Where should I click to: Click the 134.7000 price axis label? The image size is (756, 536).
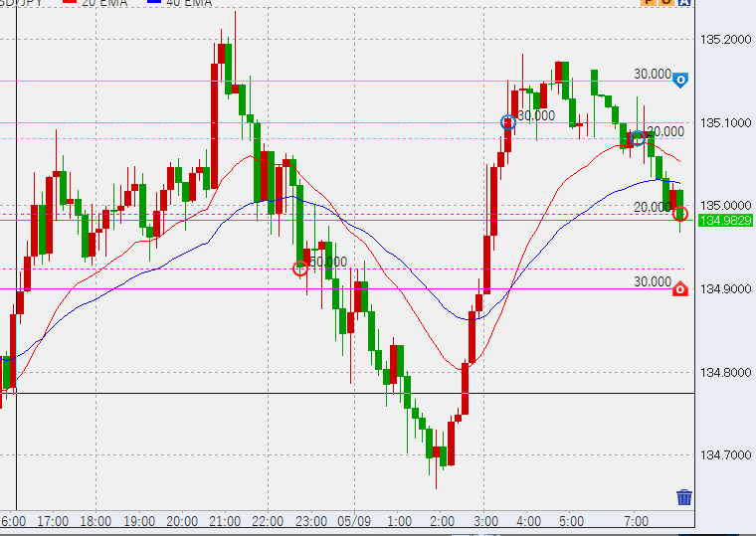(725, 455)
